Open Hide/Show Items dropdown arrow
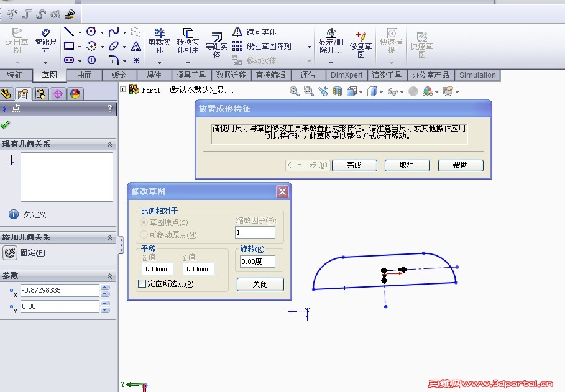565x392 pixels. click(402, 92)
